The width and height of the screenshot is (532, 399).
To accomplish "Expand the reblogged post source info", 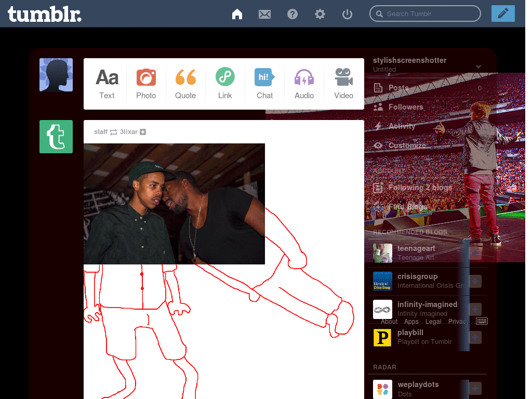I will click(x=143, y=132).
